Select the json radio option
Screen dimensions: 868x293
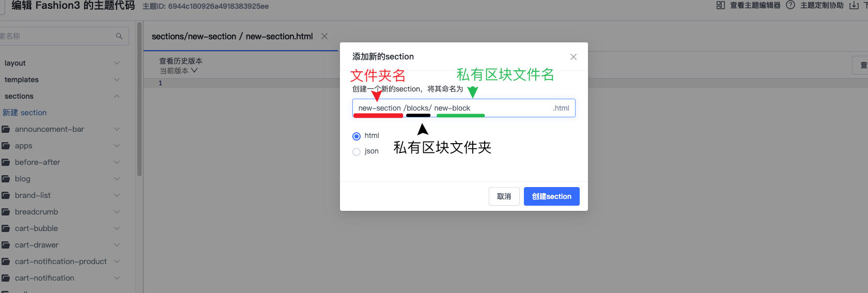point(357,152)
